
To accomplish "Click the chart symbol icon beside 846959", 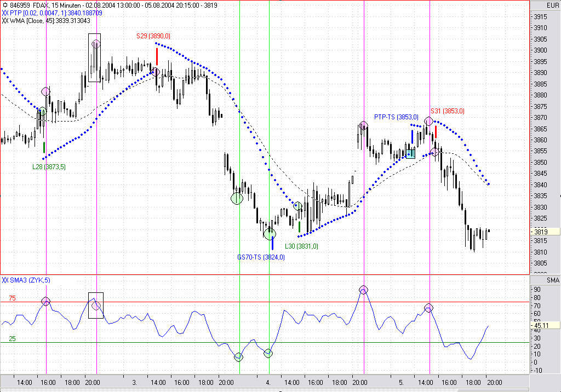I will tap(4, 5).
